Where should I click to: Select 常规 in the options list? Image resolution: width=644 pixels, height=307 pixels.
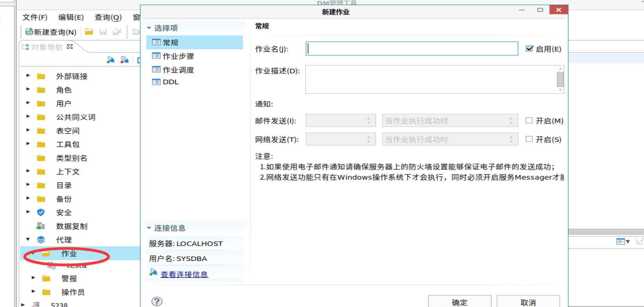(x=195, y=42)
